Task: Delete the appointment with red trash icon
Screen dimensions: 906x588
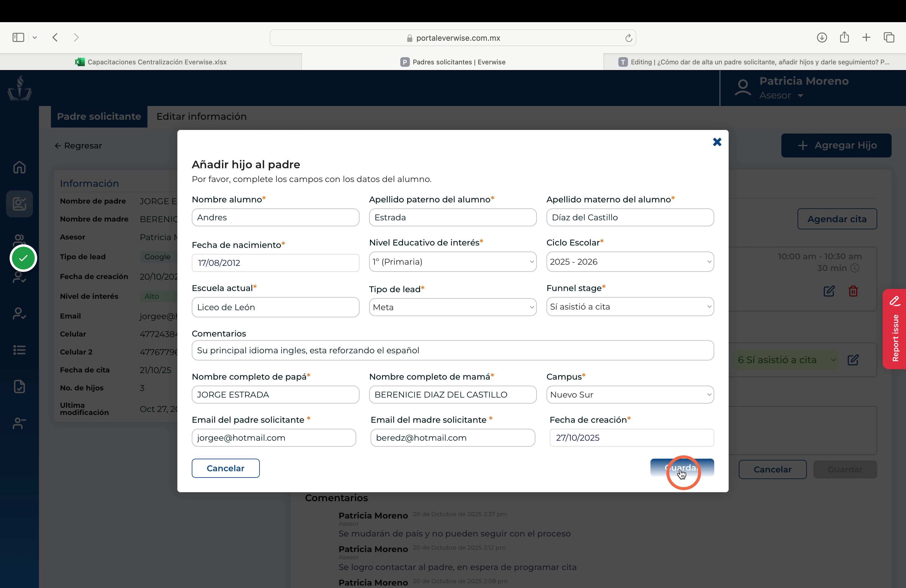Action: (853, 291)
